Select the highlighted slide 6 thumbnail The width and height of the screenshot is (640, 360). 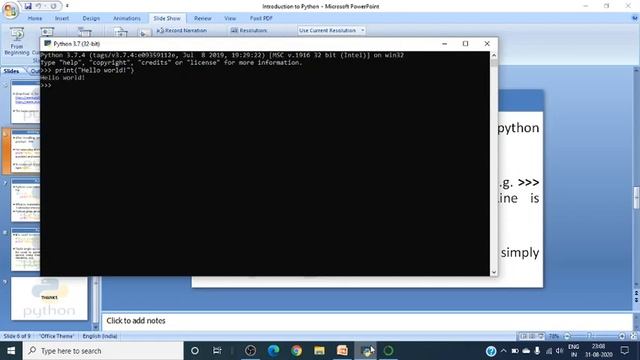(25, 151)
